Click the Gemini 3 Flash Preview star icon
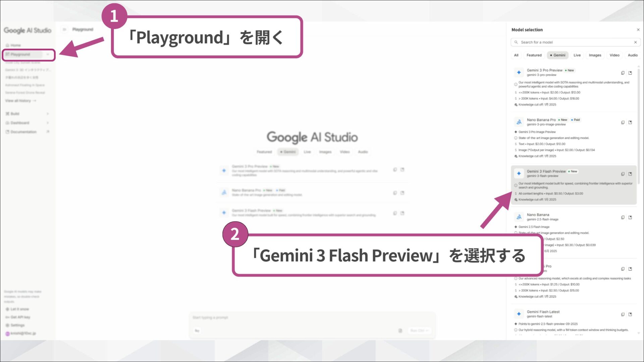The width and height of the screenshot is (644, 362). 519,173
